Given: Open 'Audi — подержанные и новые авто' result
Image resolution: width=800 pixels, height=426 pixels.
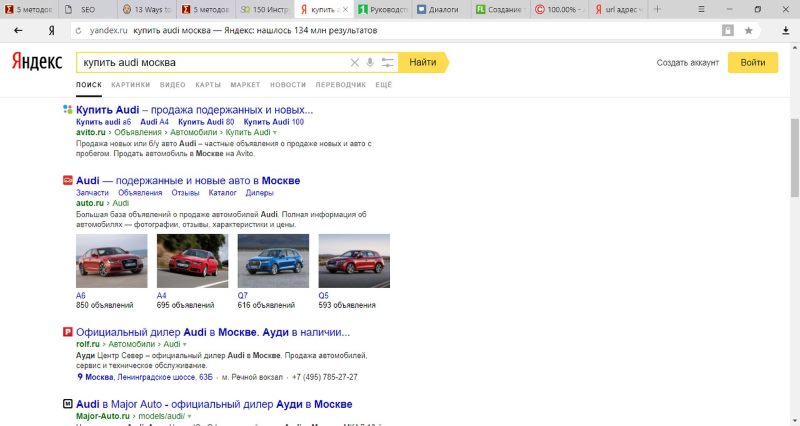Looking at the screenshot, I should click(x=188, y=181).
